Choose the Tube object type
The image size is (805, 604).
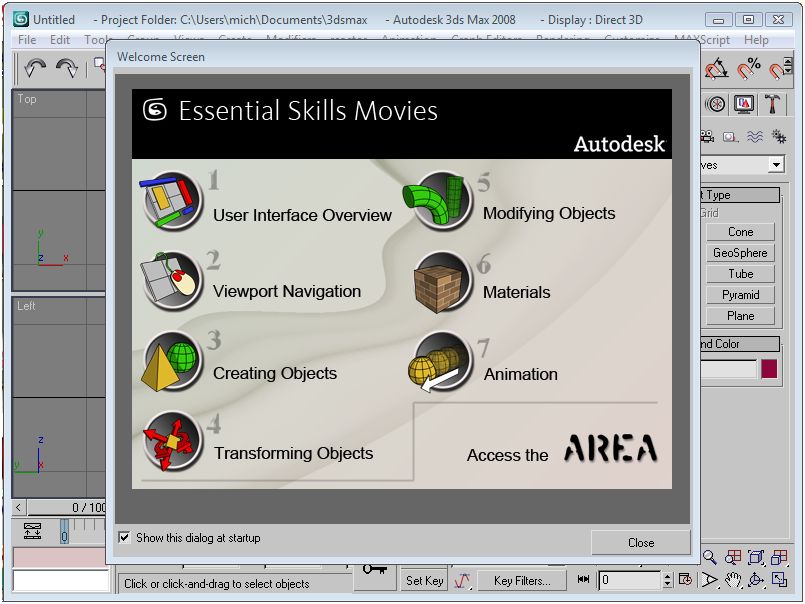pyautogui.click(x=740, y=274)
